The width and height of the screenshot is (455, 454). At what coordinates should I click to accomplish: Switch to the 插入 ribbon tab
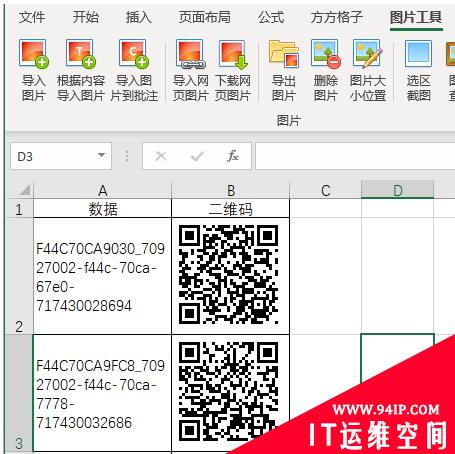pyautogui.click(x=139, y=17)
